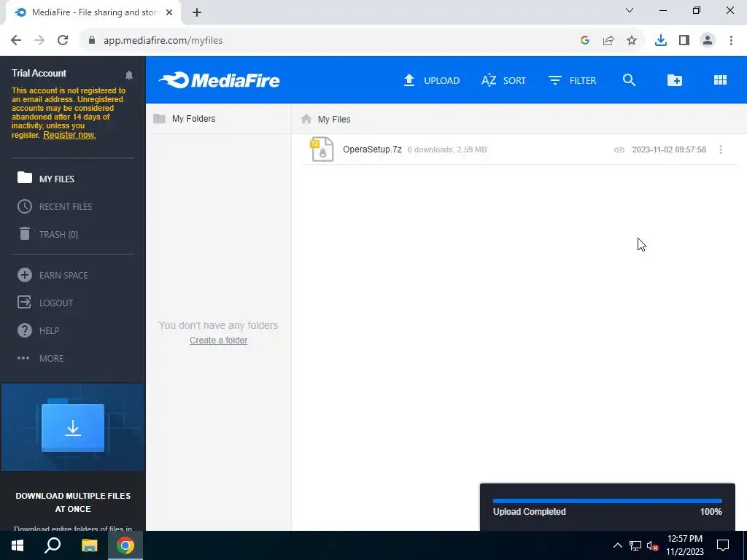The width and height of the screenshot is (747, 560).
Task: Click the My Files breadcrumb home icon
Action: (x=306, y=119)
